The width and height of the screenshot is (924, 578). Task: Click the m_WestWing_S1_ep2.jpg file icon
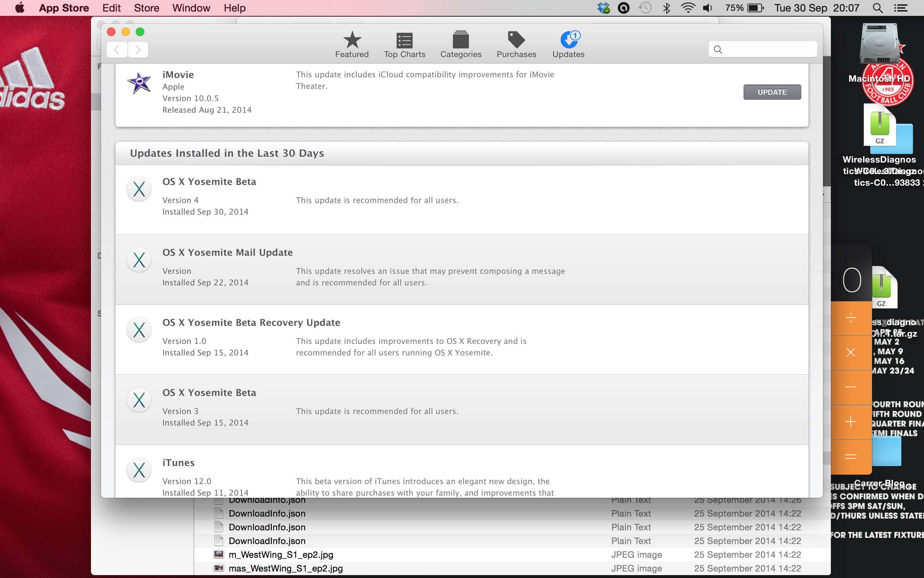(x=218, y=554)
